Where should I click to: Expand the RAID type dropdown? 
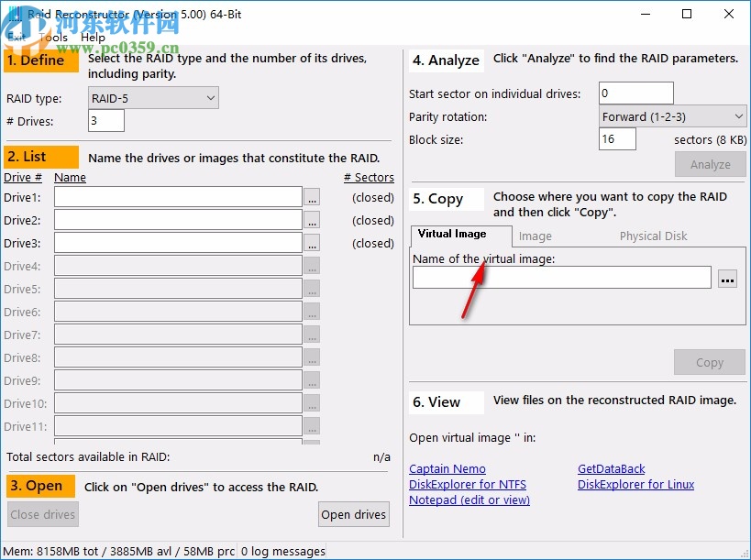[153, 98]
